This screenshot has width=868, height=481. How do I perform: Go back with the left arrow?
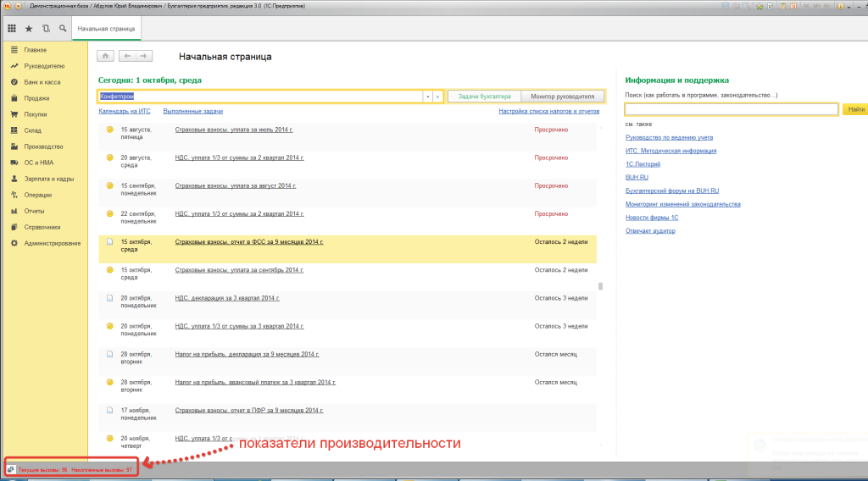(127, 56)
